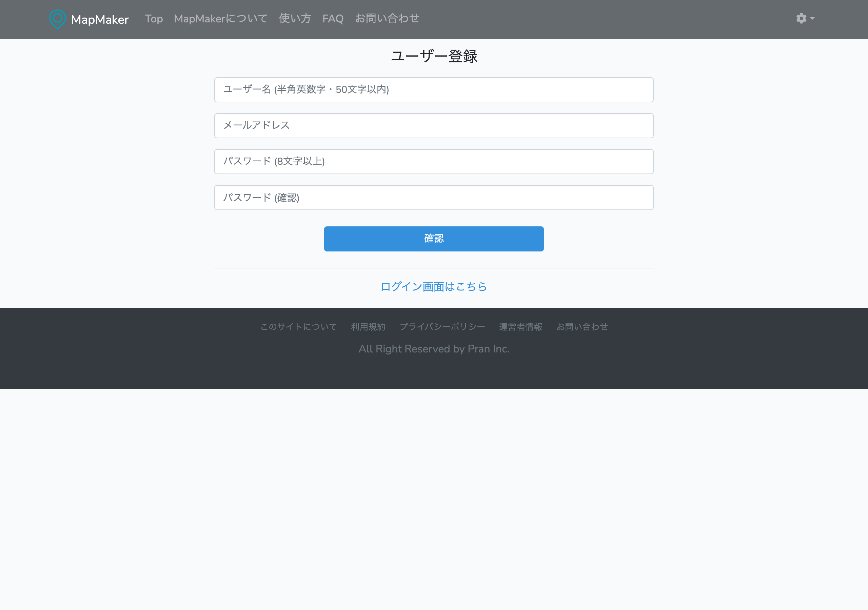Open the FAQ nav item
Viewport: 868px width, 610px height.
point(333,19)
